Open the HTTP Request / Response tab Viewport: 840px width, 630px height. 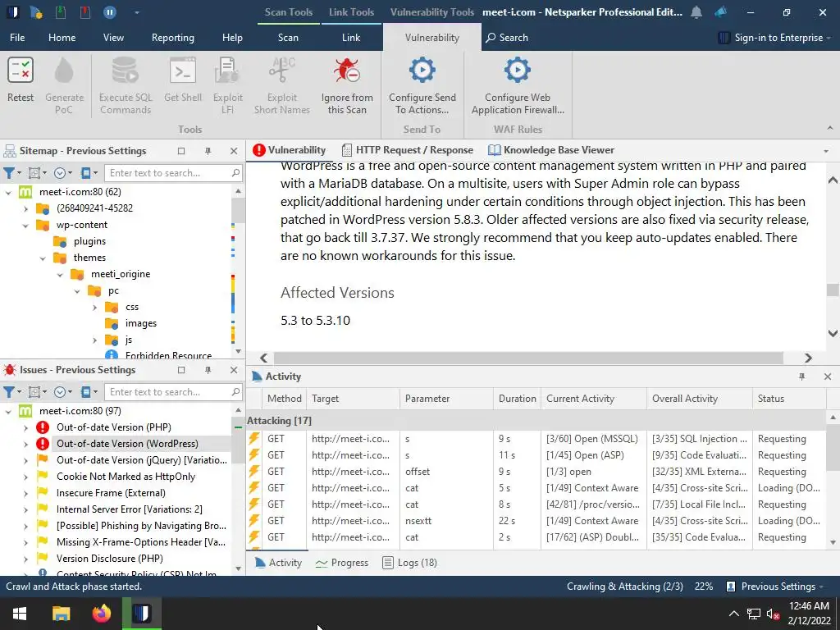coord(408,150)
